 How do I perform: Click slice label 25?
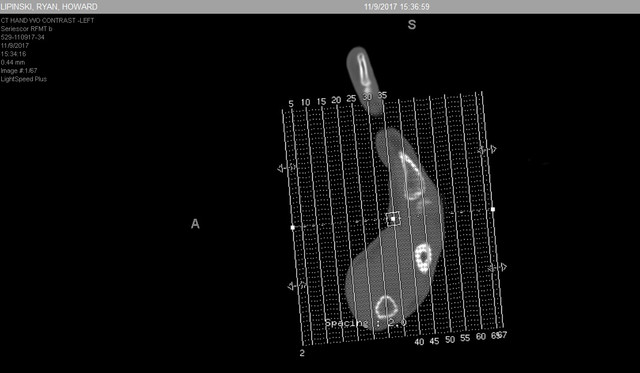(x=351, y=98)
